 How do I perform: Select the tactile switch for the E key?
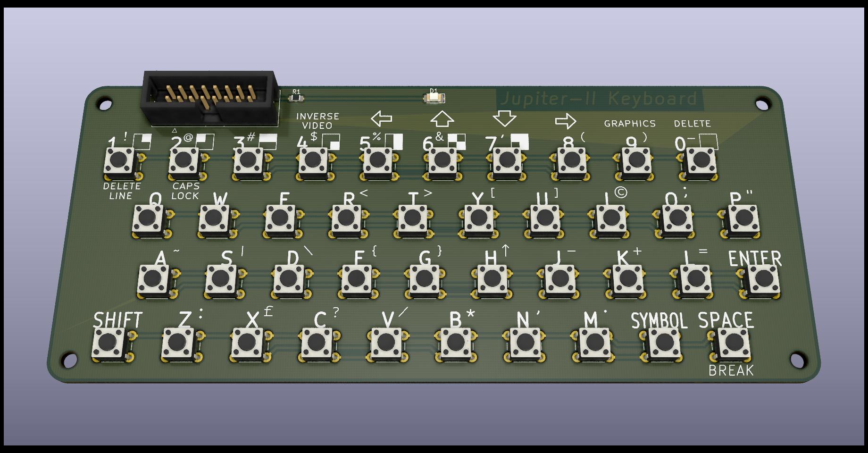pyautogui.click(x=282, y=220)
